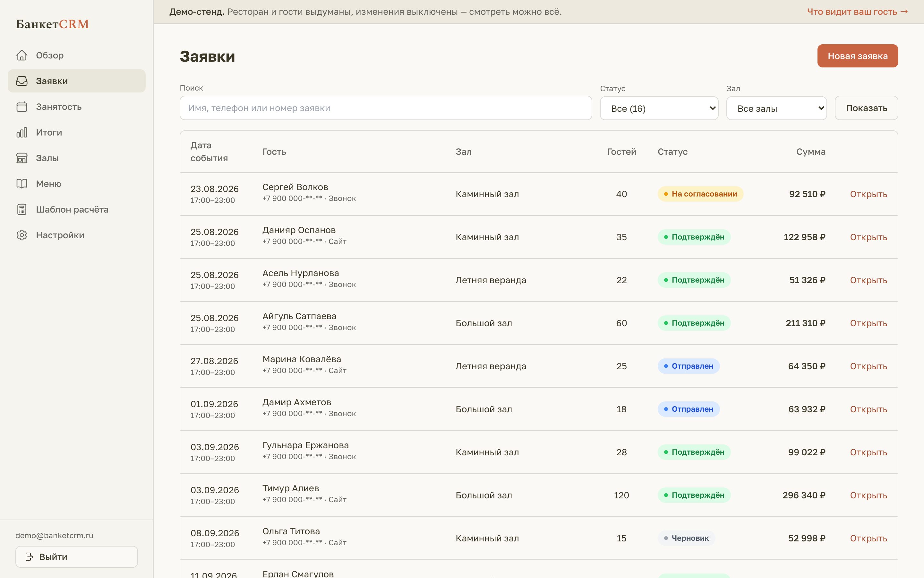Image resolution: width=924 pixels, height=578 pixels.
Task: Click the sum 211 310 ₽
Action: pos(805,323)
